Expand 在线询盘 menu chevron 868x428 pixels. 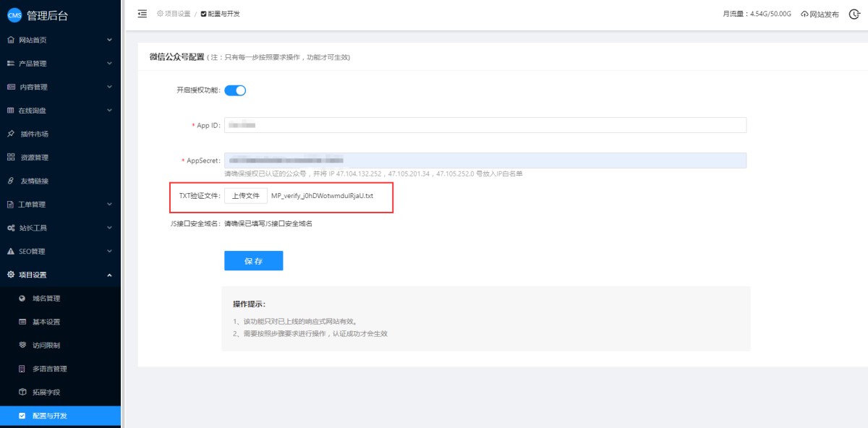point(109,111)
